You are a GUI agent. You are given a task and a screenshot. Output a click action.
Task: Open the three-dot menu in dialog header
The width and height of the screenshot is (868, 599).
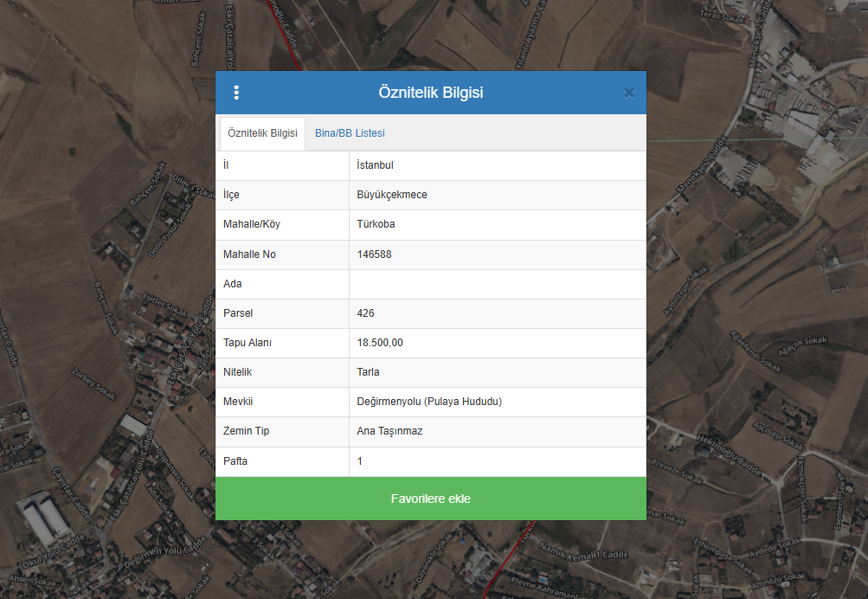coord(236,93)
